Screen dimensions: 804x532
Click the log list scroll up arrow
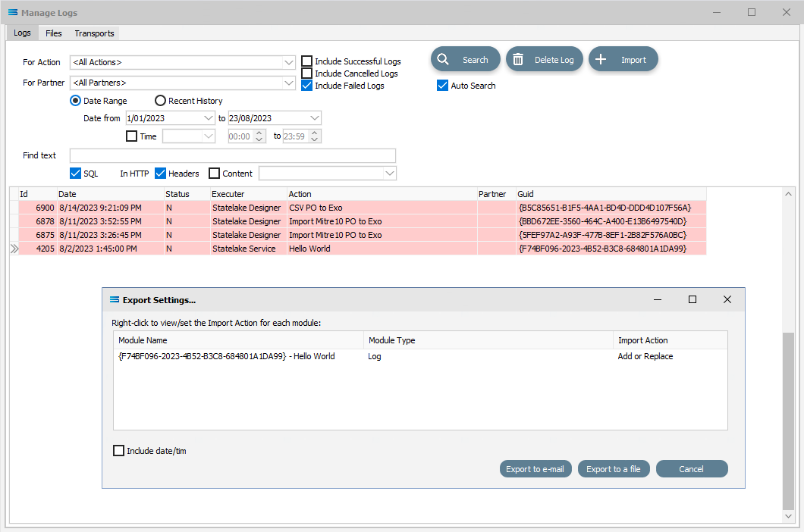788,194
